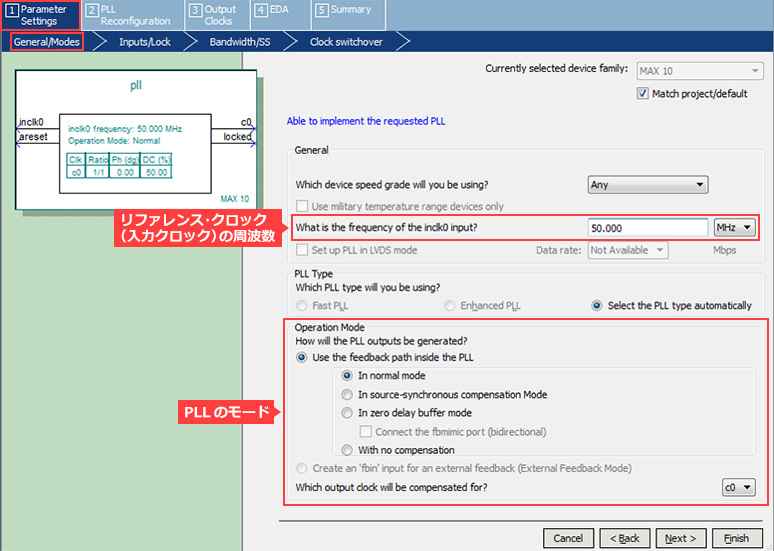Image resolution: width=774 pixels, height=551 pixels.
Task: Click the inclk0 frequency input field
Action: [x=647, y=228]
